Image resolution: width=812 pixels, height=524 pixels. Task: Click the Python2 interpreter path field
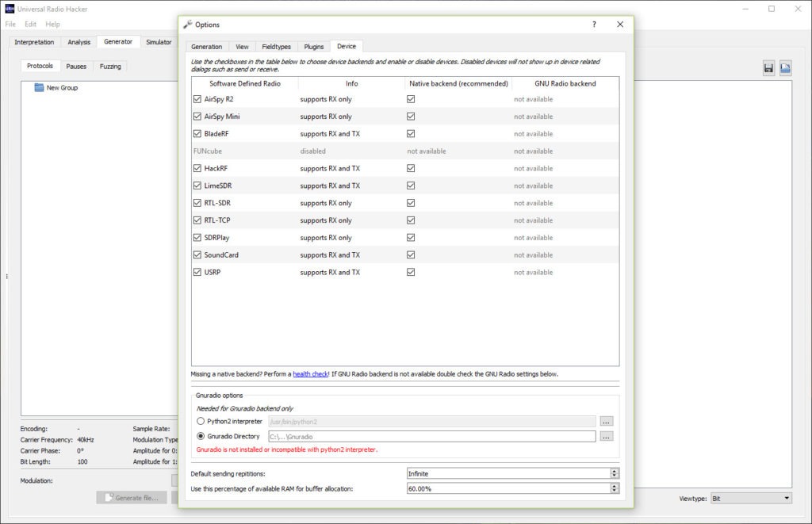tap(432, 422)
